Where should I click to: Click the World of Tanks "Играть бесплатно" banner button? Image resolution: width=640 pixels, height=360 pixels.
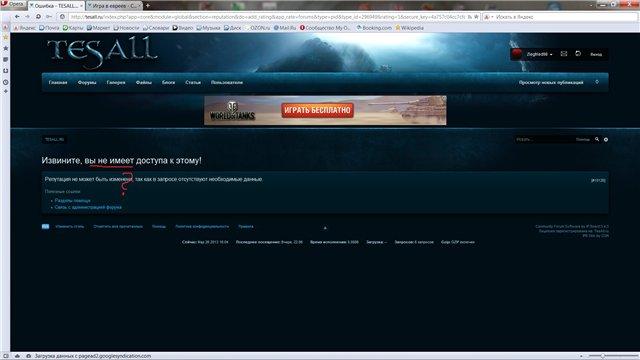318,110
